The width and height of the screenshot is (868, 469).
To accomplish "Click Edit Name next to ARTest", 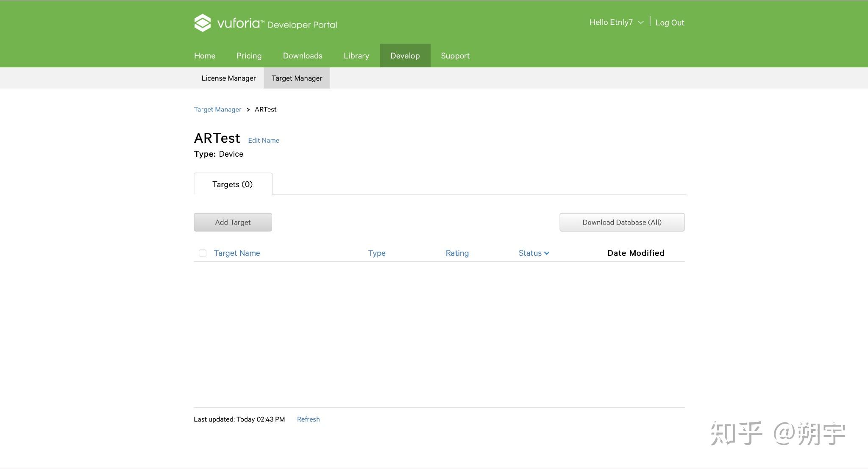I will pyautogui.click(x=263, y=141).
